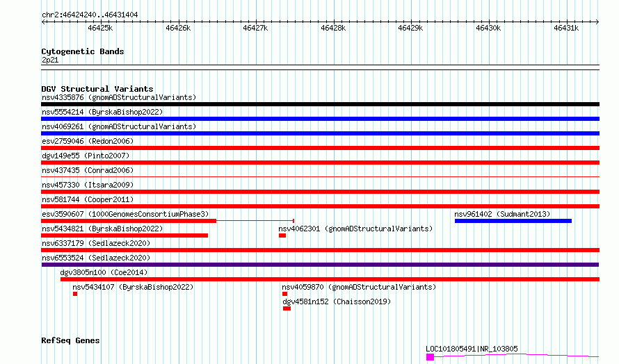
Task: Click the blue bar under nsv4069261
Action: click(x=320, y=133)
